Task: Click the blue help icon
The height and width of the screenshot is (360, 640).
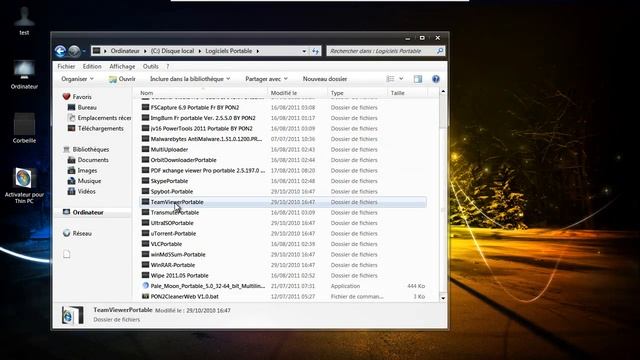Action: point(436,79)
